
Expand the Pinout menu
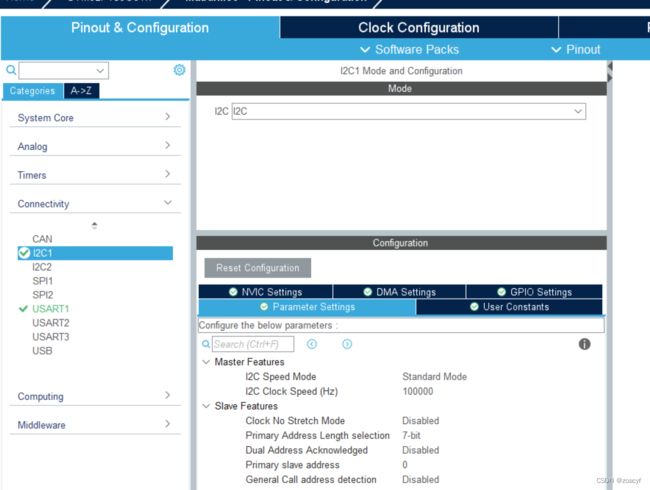tap(576, 50)
